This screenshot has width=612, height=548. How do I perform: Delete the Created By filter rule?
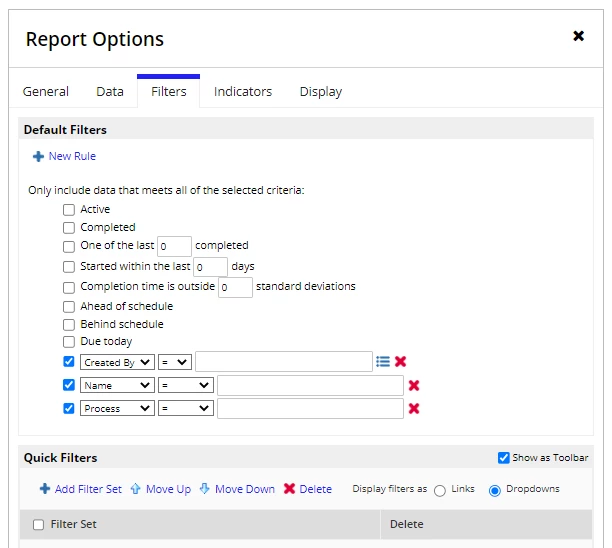tap(400, 361)
